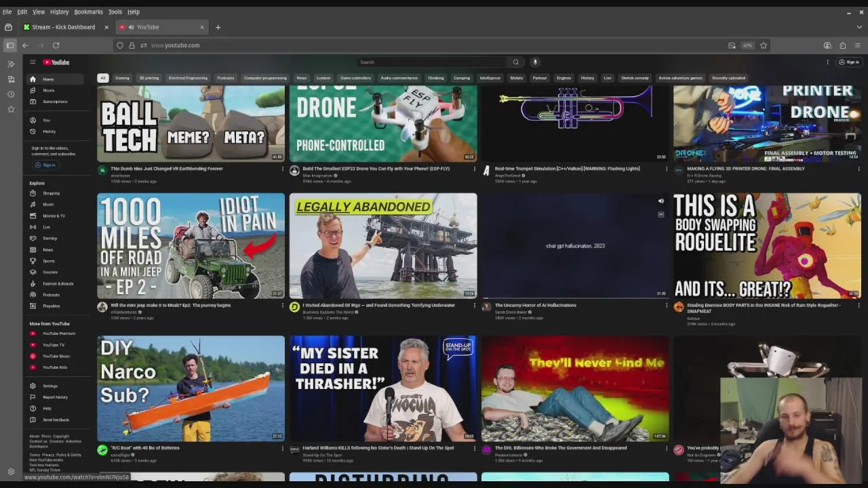
Task: Select the Computer programming filter chip
Action: pos(265,78)
